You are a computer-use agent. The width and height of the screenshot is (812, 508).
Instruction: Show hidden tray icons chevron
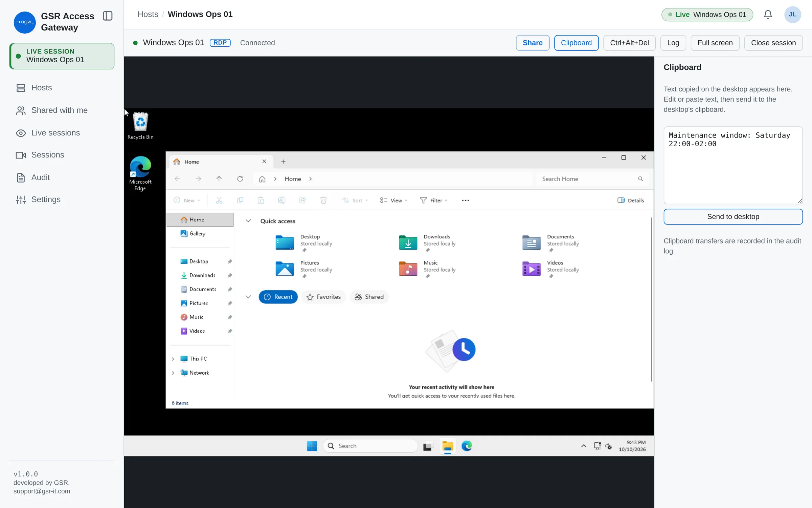(x=584, y=446)
